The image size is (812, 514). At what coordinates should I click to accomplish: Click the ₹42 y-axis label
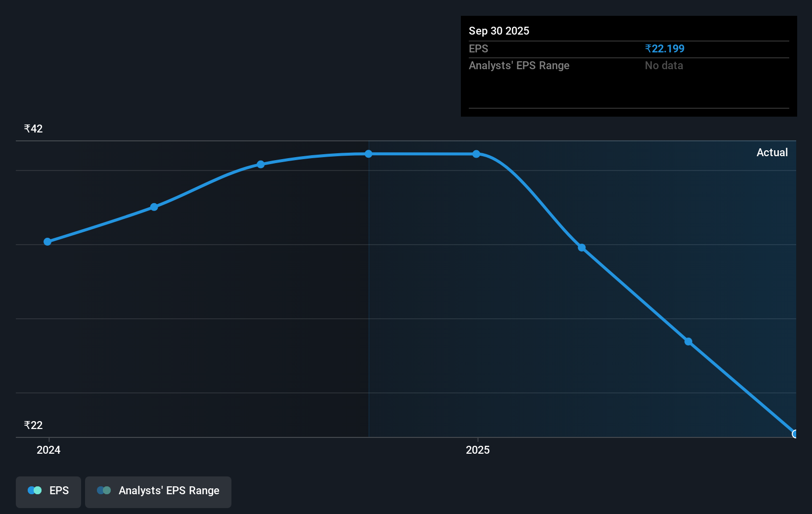coord(34,128)
